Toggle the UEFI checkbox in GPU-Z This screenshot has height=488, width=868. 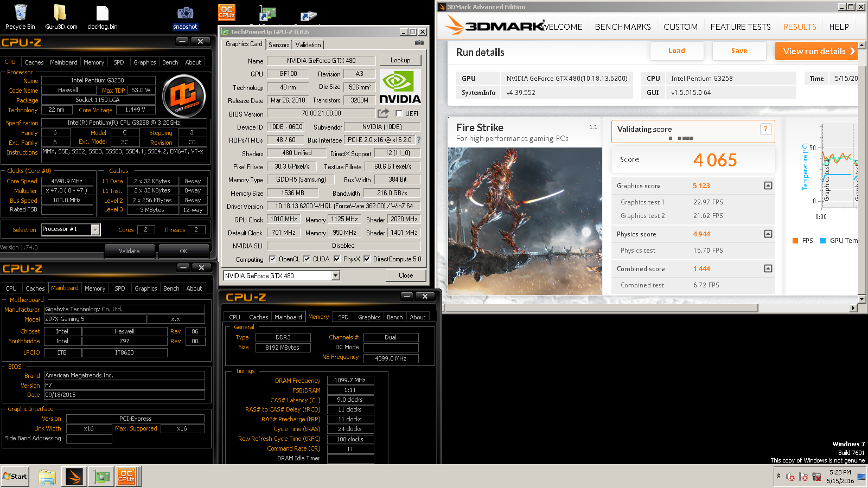point(399,114)
